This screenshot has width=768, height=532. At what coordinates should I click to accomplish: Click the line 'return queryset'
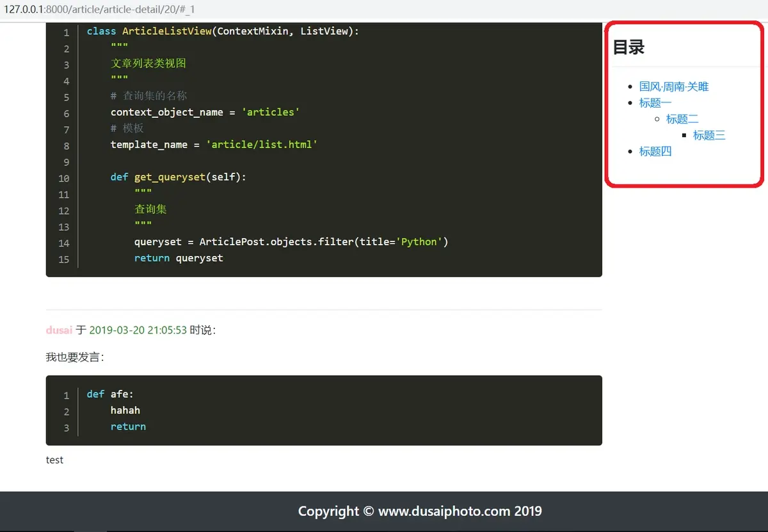point(179,258)
